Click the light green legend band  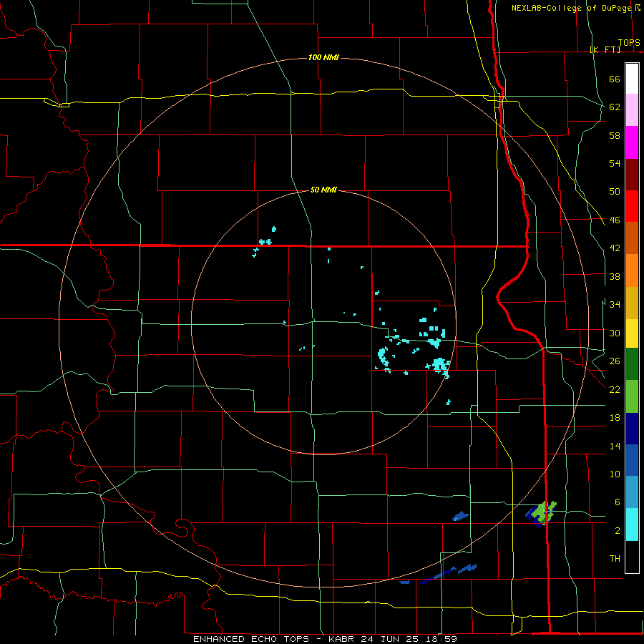pyautogui.click(x=632, y=396)
